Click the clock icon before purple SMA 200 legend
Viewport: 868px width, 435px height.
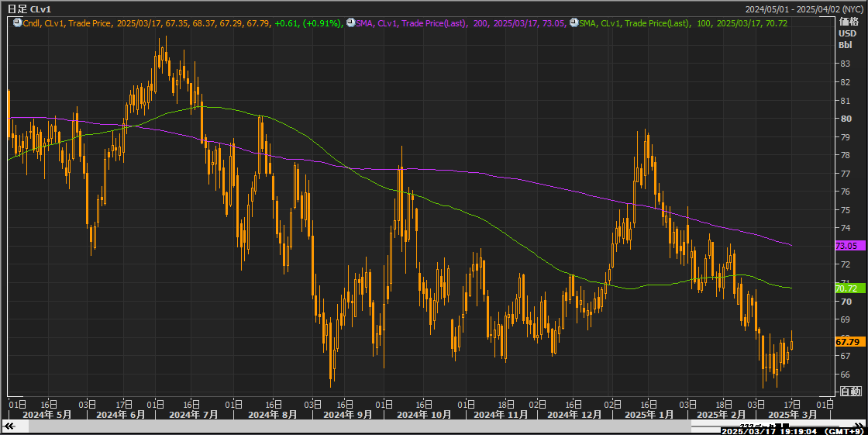pos(351,23)
